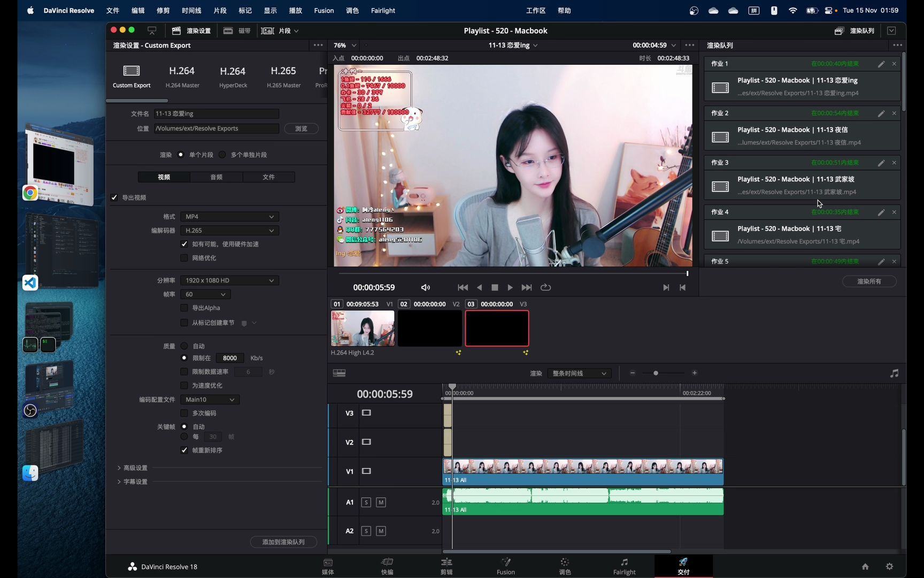The image size is (924, 578).
Task: Click the viewer scrub bar
Action: click(513, 273)
